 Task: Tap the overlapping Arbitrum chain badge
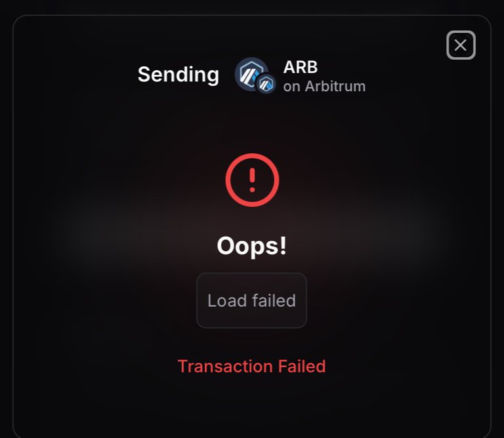click(266, 84)
